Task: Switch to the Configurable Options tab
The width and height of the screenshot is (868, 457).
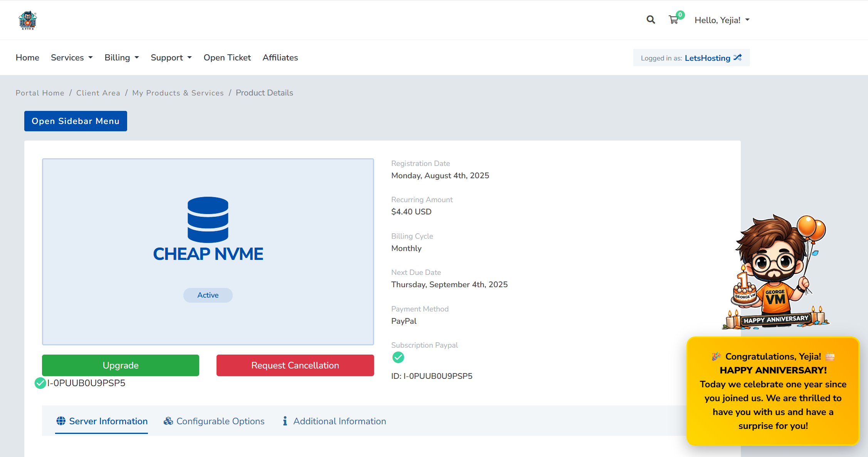Action: 214,421
